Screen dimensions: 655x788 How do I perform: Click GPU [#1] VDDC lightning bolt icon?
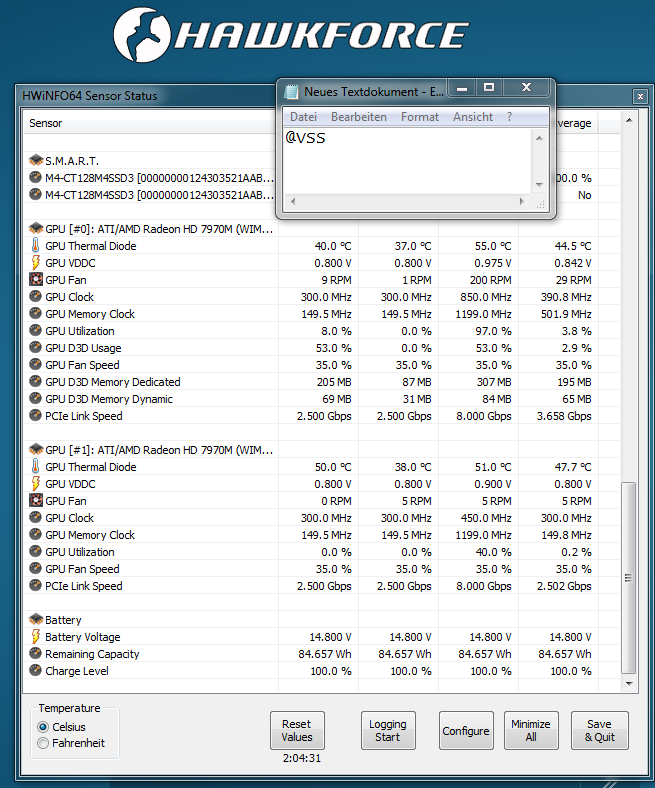point(35,483)
